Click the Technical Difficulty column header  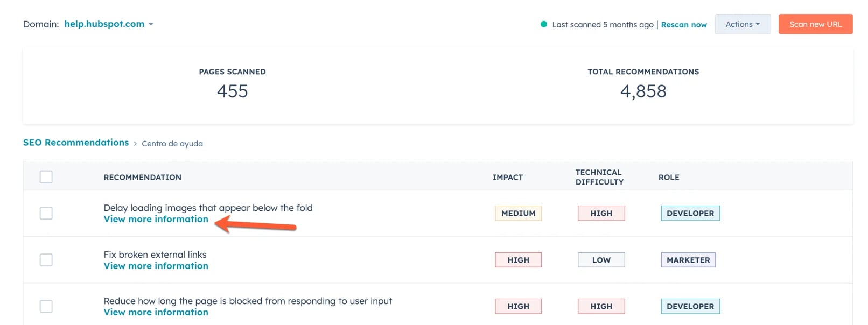(599, 177)
